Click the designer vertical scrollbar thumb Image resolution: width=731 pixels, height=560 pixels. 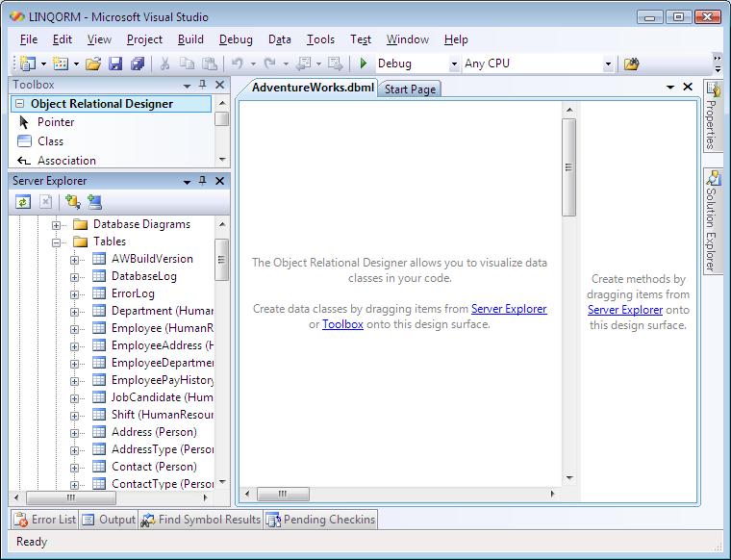click(568, 167)
